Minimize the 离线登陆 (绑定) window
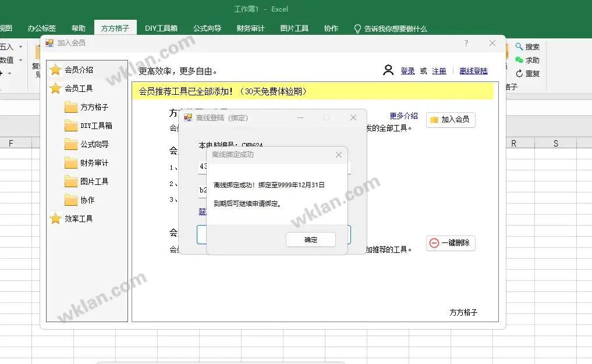This screenshot has width=592, height=364. [x=300, y=117]
